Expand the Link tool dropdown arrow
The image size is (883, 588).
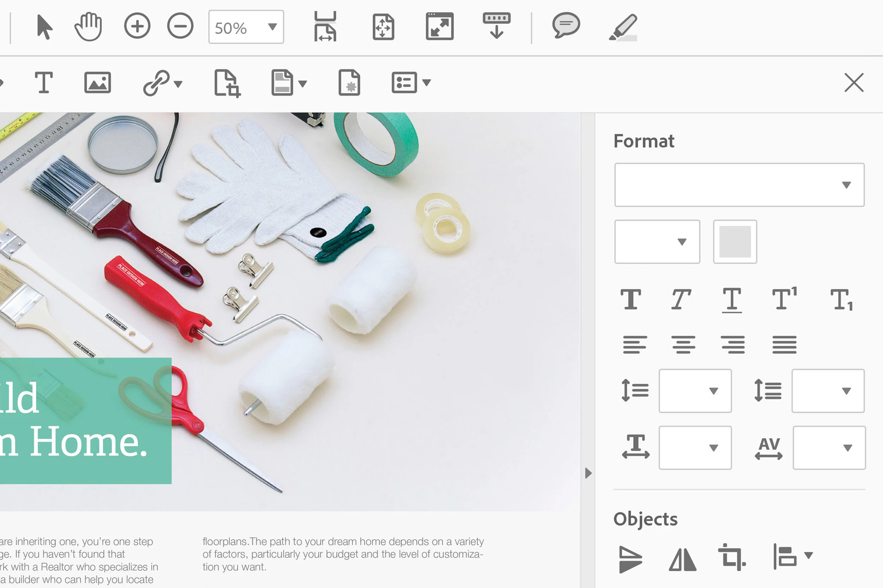pos(179,83)
